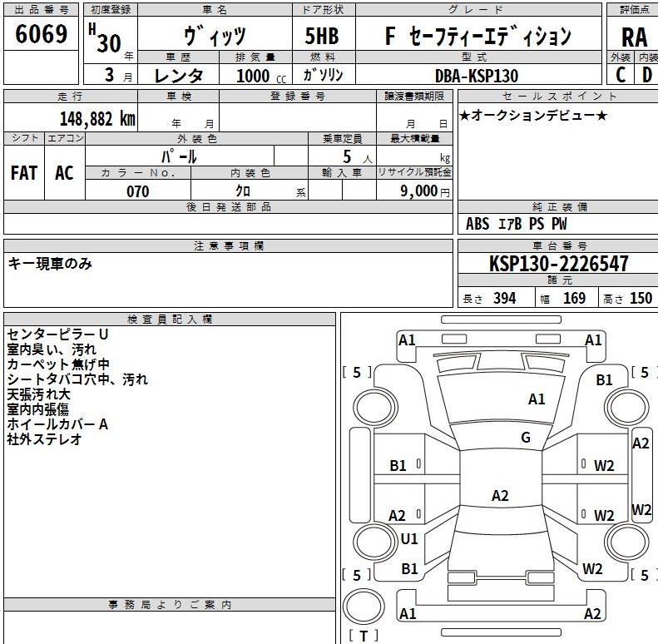
Task: Select the fuel type ガソリン
Action: [323, 75]
